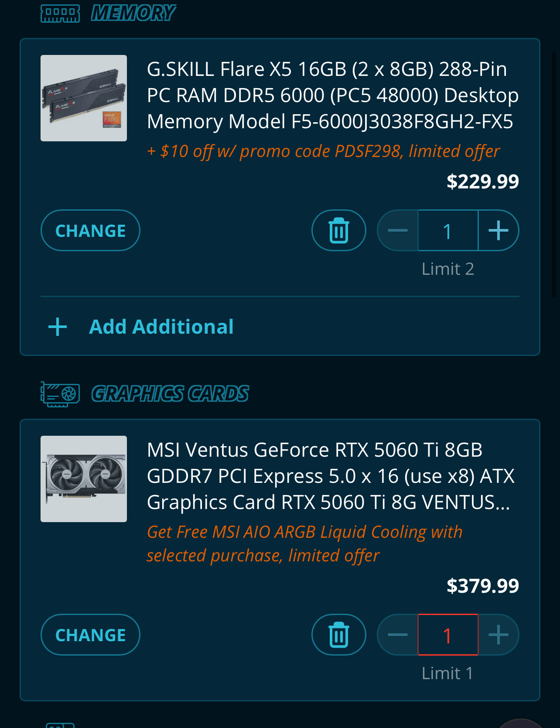Change the selected graphics card

(90, 635)
